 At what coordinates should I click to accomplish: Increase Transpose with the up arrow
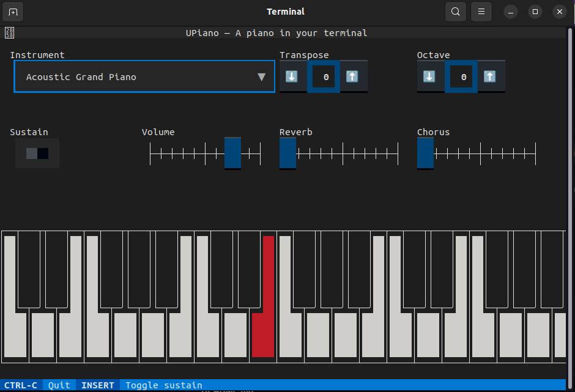352,76
